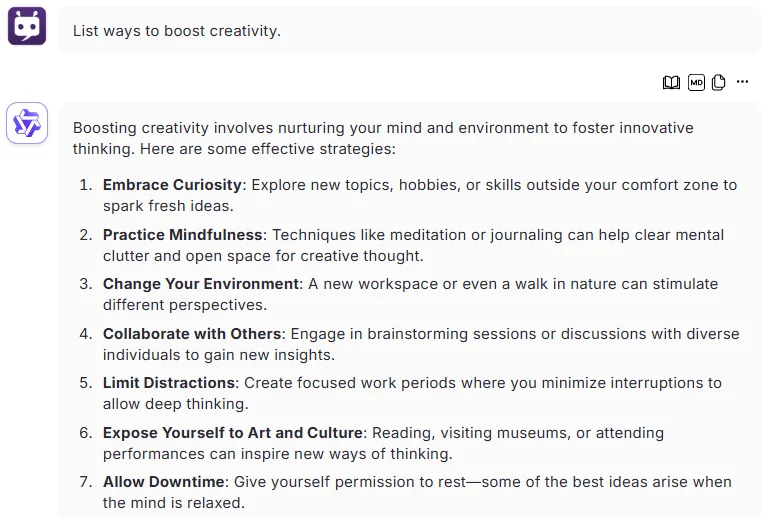
Task: Copy the response using copy icon
Action: point(719,82)
